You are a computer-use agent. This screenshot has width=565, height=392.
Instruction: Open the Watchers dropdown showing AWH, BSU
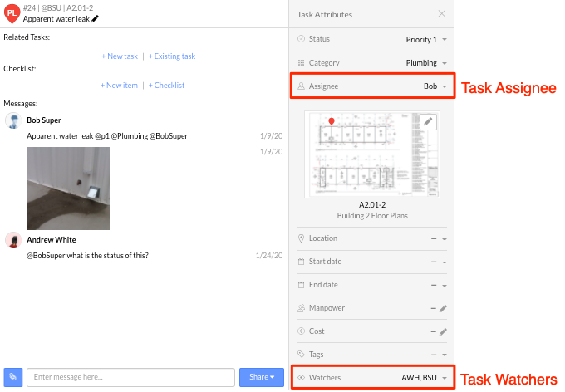[x=445, y=378]
